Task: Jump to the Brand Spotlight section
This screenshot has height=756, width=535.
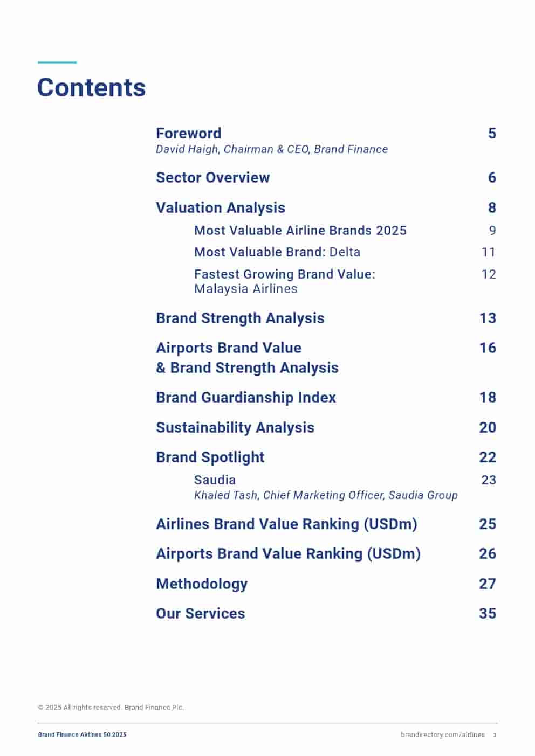Action: coord(210,457)
